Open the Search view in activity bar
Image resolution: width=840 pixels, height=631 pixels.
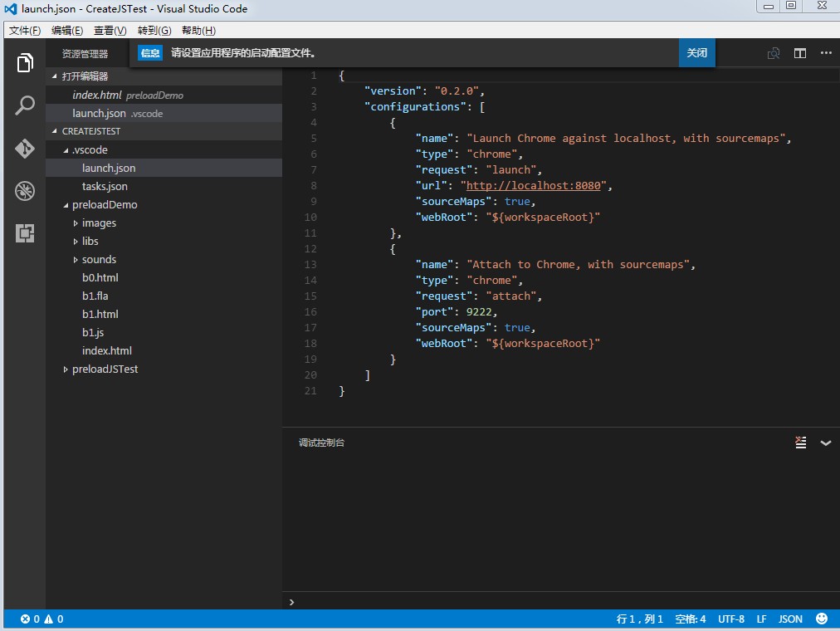point(25,105)
